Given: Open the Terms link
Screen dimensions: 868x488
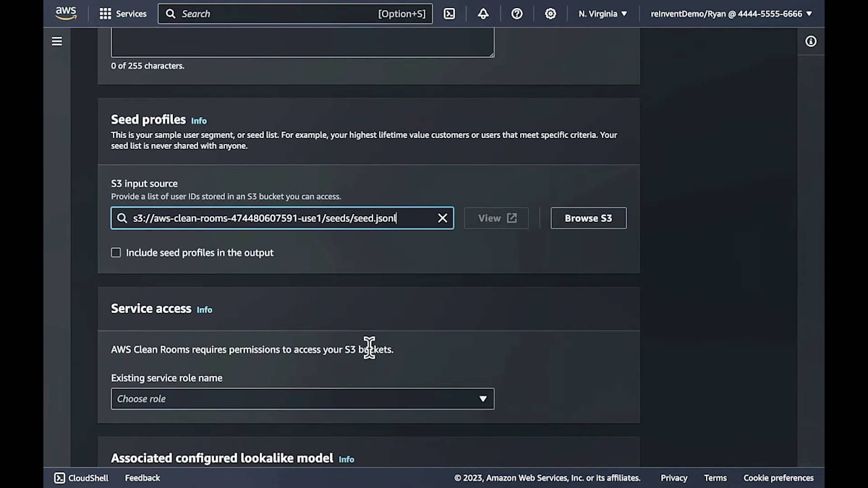Looking at the screenshot, I should 715,478.
